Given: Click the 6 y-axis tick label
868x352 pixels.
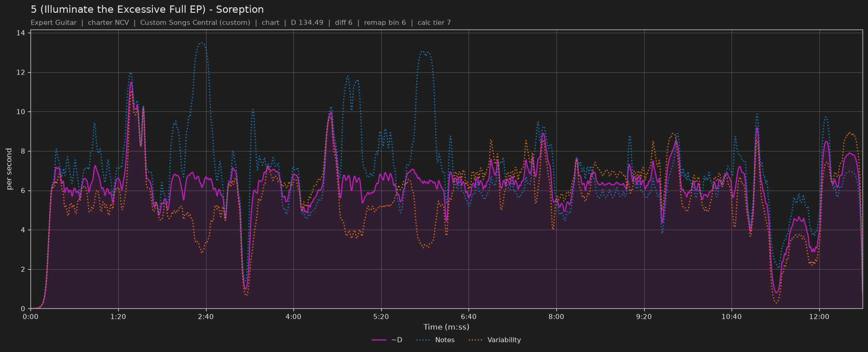Looking at the screenshot, I should click(x=23, y=191).
